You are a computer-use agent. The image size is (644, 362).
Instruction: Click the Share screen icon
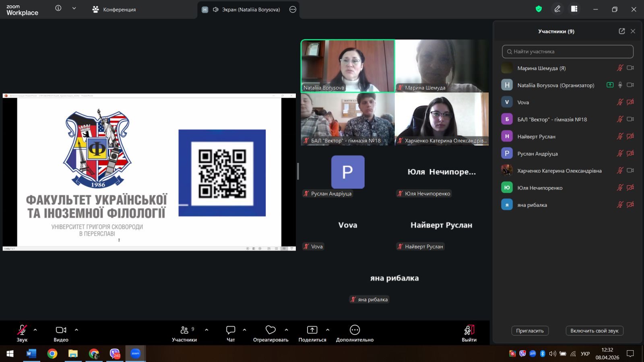(x=312, y=330)
